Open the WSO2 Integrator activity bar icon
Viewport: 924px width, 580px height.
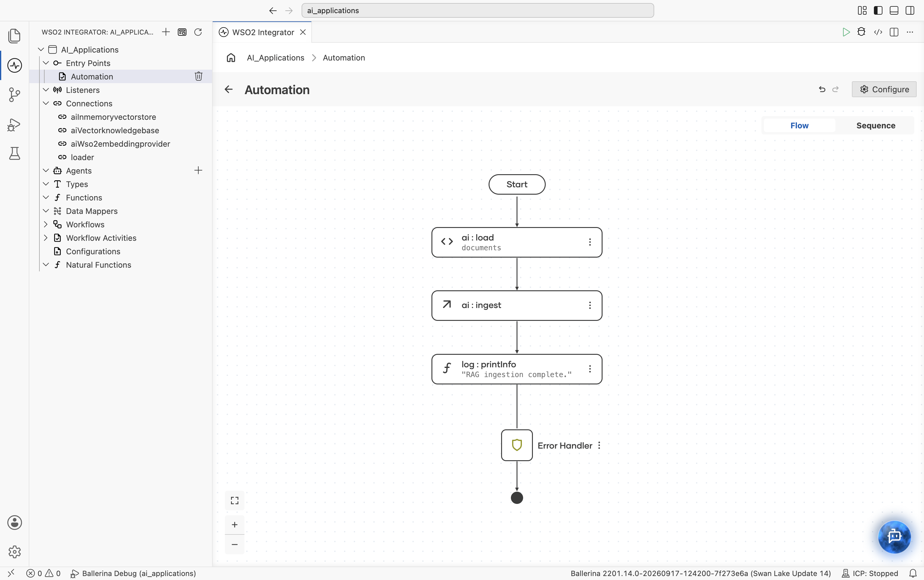[15, 65]
